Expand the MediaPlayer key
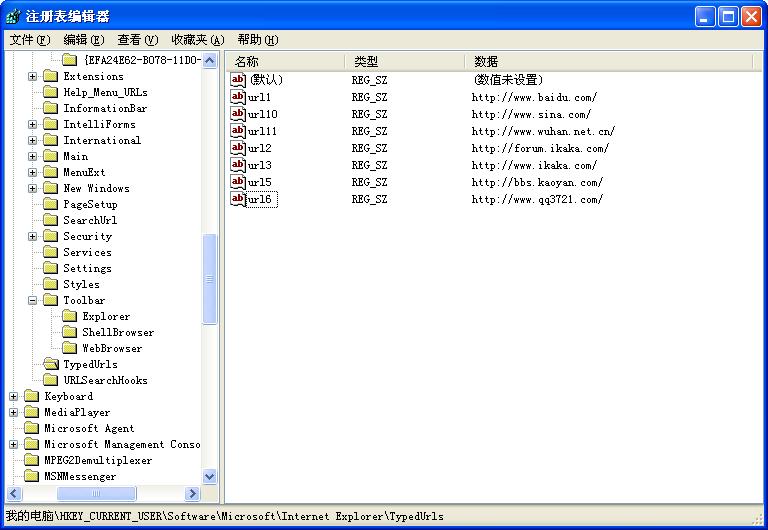The image size is (768, 530). click(13, 412)
